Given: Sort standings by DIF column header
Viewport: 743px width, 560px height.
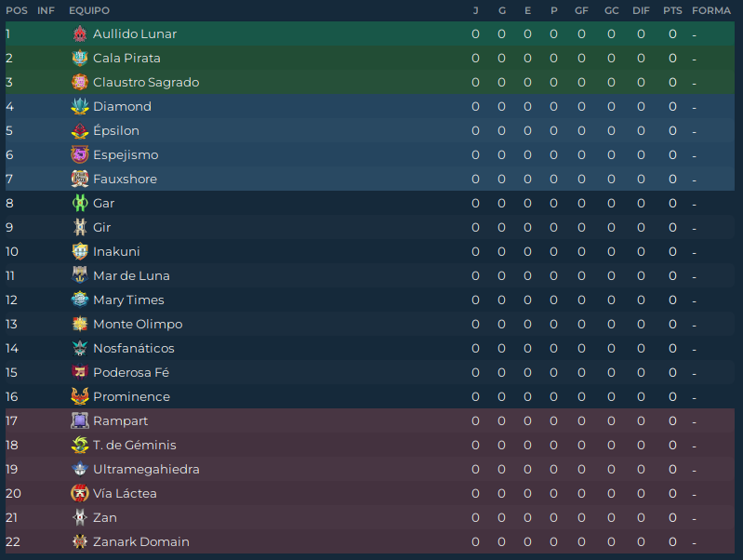Looking at the screenshot, I should (641, 10).
